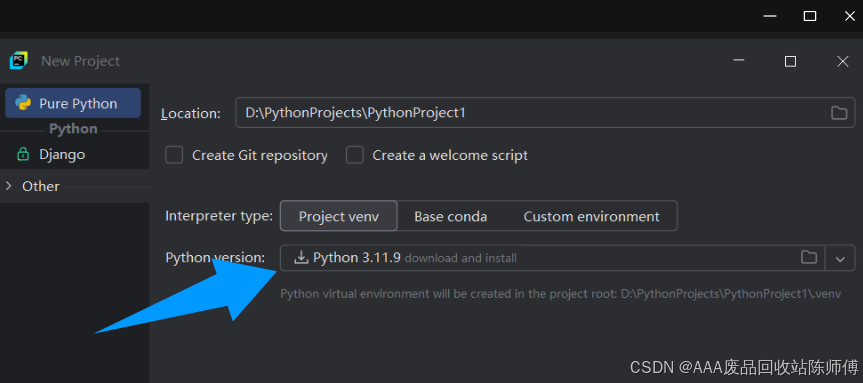Viewport: 863px width, 383px height.
Task: Click the 'Location:' label
Action: click(x=190, y=114)
